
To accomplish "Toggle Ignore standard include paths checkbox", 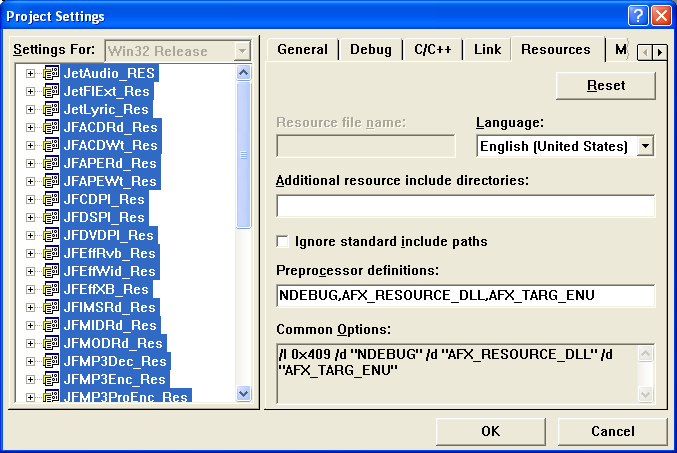I will (x=282, y=241).
